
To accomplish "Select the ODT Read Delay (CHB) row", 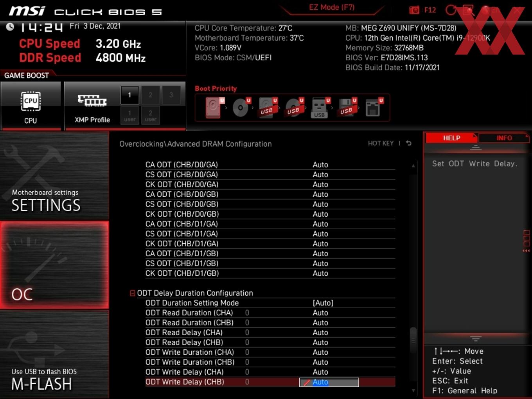I will [x=270, y=342].
